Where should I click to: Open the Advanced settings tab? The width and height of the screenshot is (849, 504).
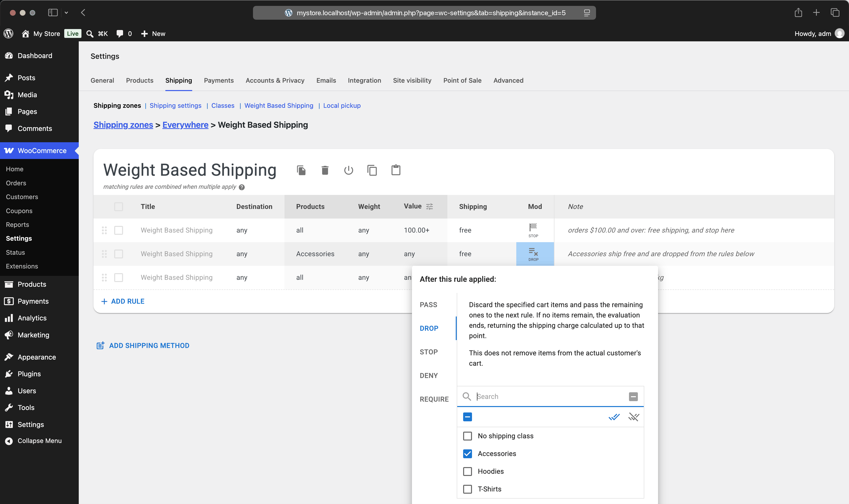pos(508,80)
